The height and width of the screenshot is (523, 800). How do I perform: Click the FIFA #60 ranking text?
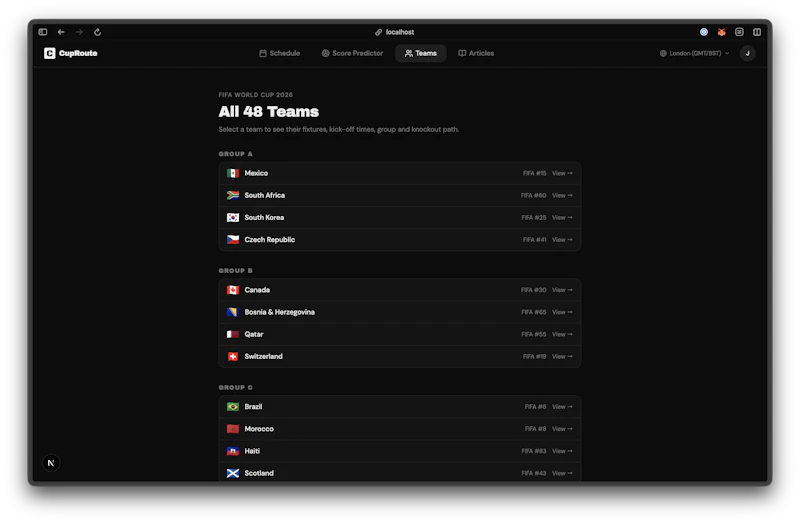533,195
